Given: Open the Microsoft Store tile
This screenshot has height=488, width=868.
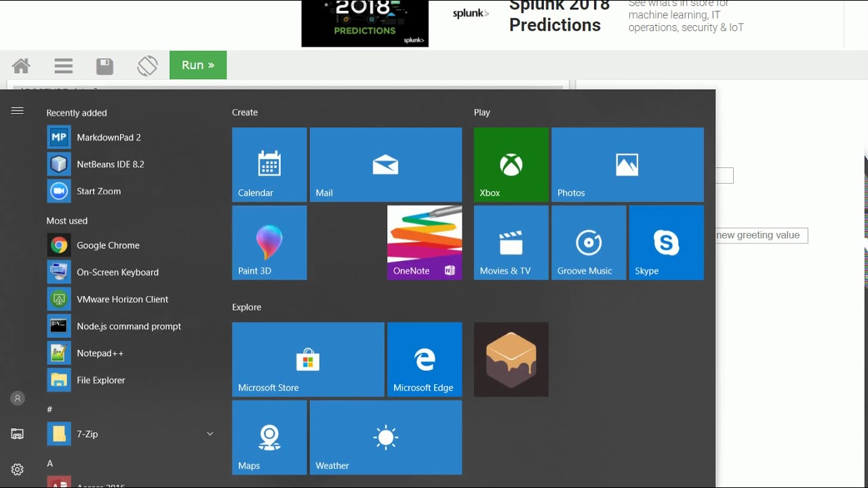Looking at the screenshot, I should click(x=308, y=359).
